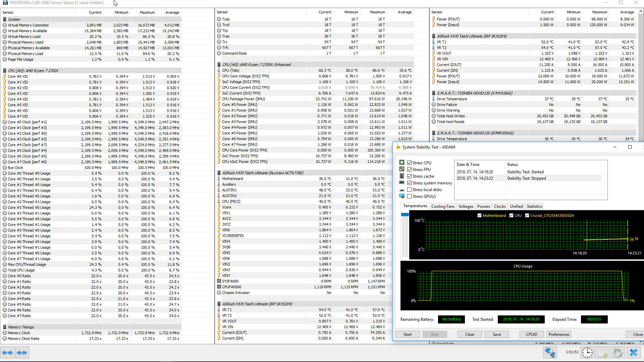Enable the Stress local disks option
The image size is (644, 362).
tap(409, 190)
